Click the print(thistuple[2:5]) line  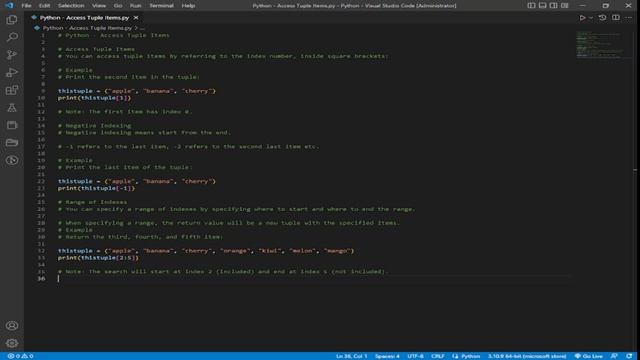[98, 258]
